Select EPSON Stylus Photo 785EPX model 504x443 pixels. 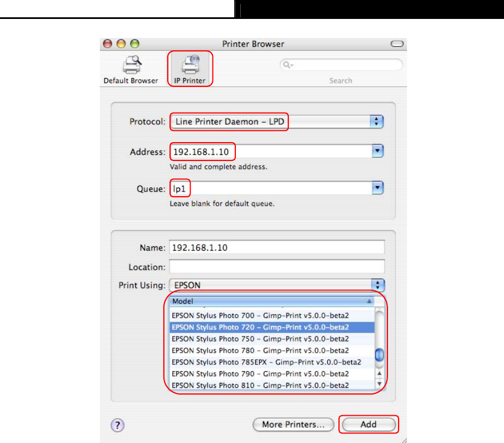click(x=272, y=362)
